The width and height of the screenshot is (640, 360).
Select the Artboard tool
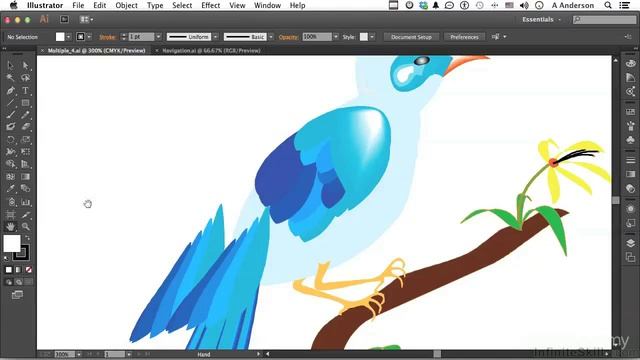(x=11, y=215)
